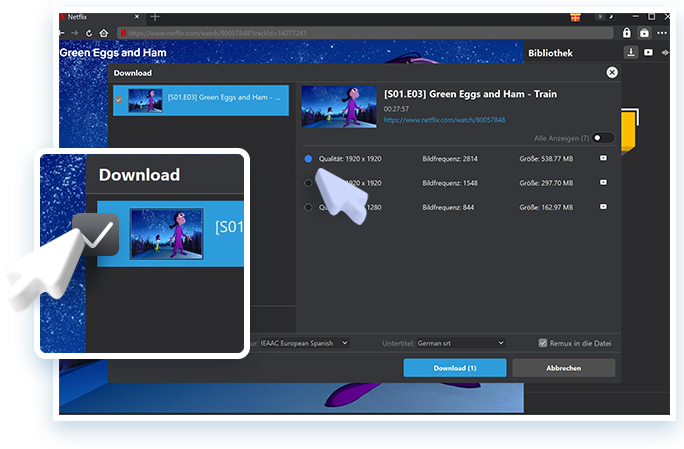Click the "Qualität: 1920 x 1920" label in first row

(350, 159)
